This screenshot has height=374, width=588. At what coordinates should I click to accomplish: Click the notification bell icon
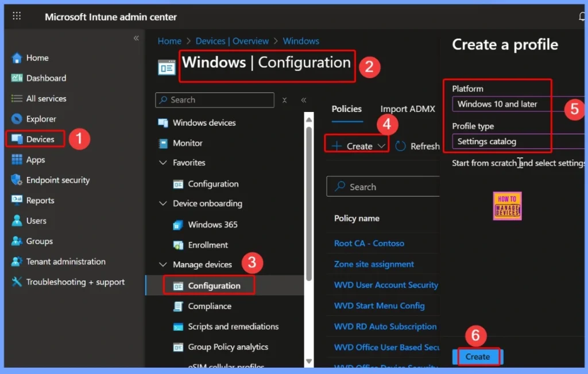[x=582, y=16]
